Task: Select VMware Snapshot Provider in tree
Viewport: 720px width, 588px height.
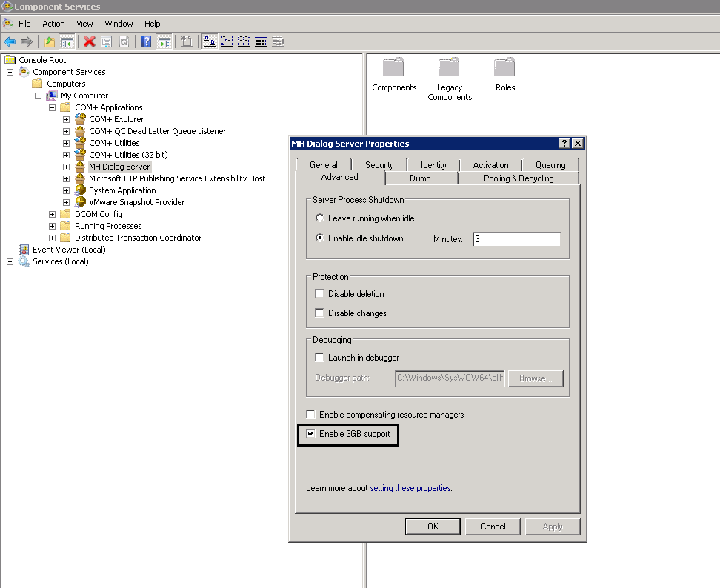Action: pos(136,202)
